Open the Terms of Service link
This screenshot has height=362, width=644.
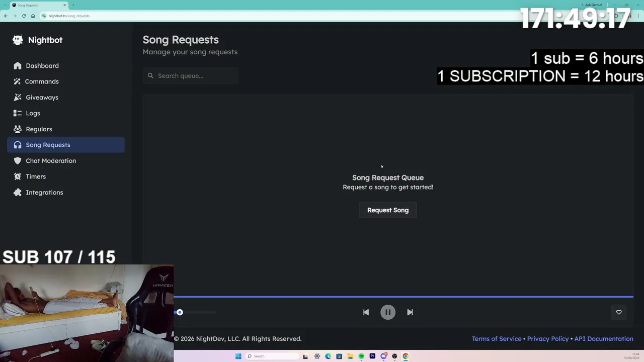point(497,339)
